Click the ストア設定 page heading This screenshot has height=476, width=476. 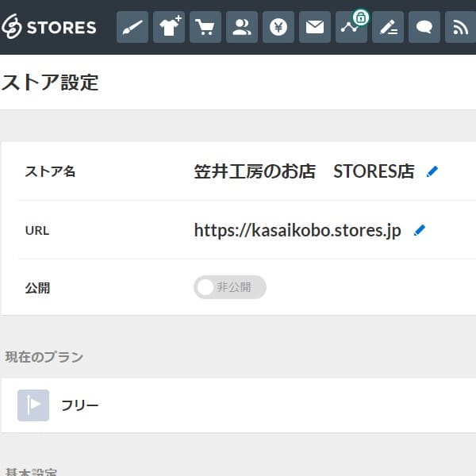50,83
